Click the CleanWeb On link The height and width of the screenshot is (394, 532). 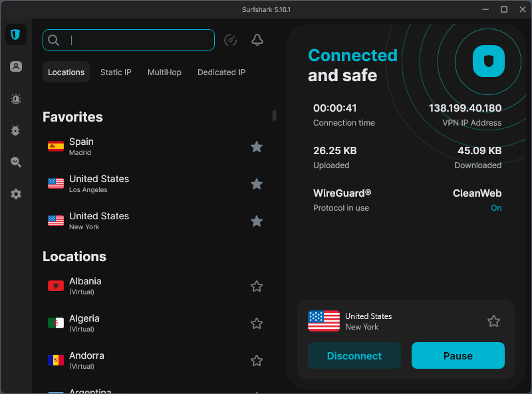496,208
